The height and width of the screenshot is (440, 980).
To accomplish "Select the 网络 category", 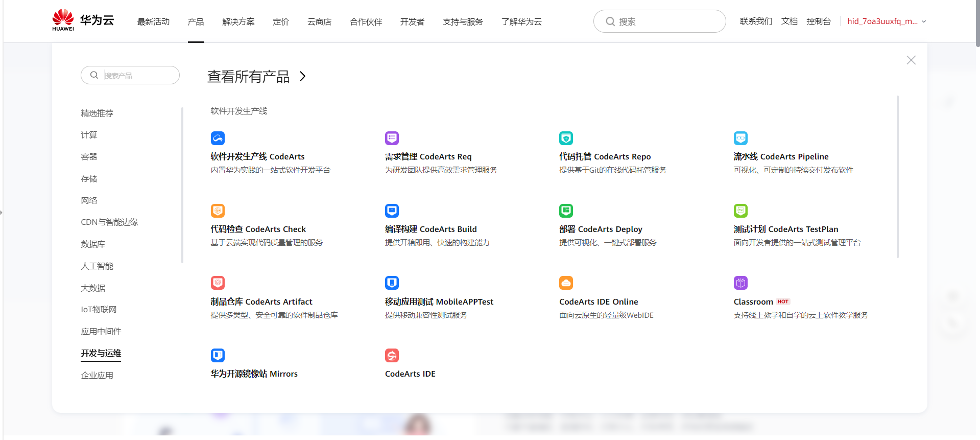I will 89,200.
